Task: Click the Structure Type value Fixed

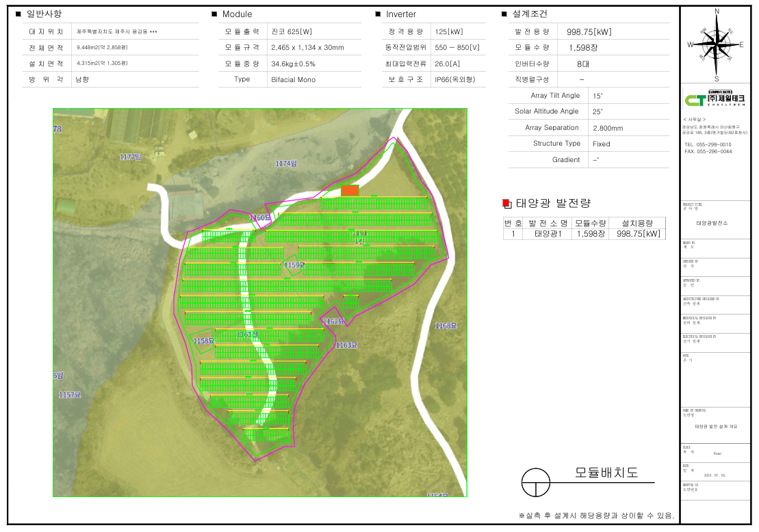Action: tap(601, 144)
